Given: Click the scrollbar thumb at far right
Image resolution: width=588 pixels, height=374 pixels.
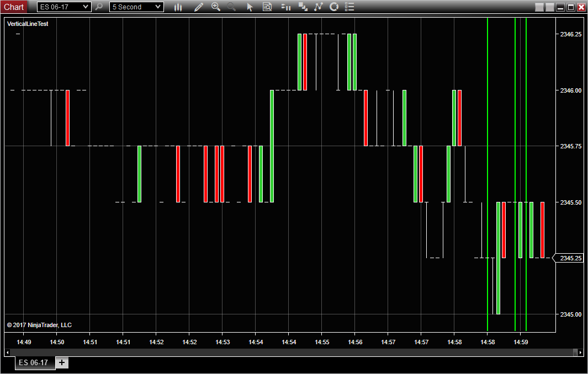Looking at the screenshot, I should point(575,352).
